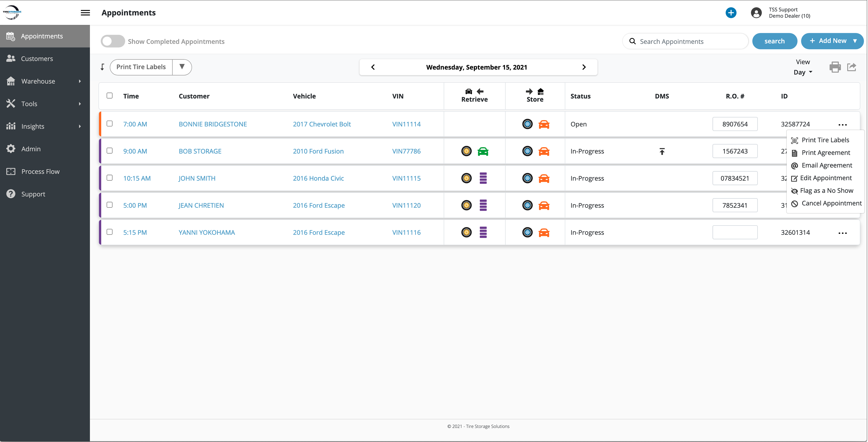Open the View Day dropdown
Screen dimensions: 868x442
[x=803, y=72]
